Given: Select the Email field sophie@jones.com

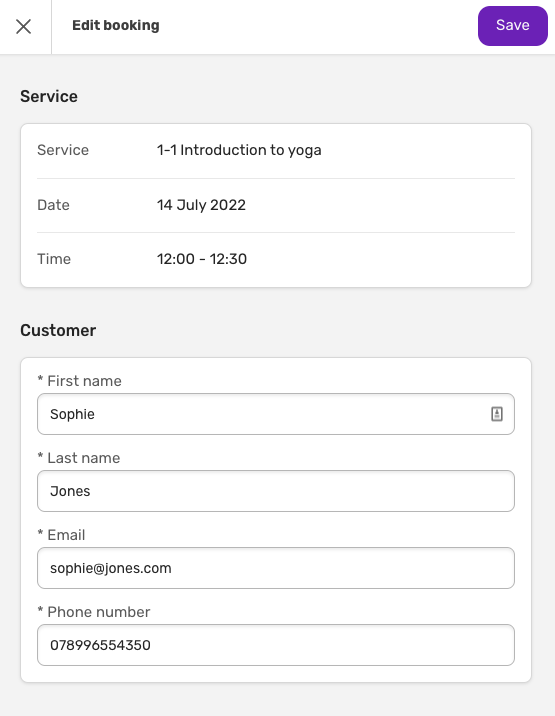Looking at the screenshot, I should [x=275, y=568].
